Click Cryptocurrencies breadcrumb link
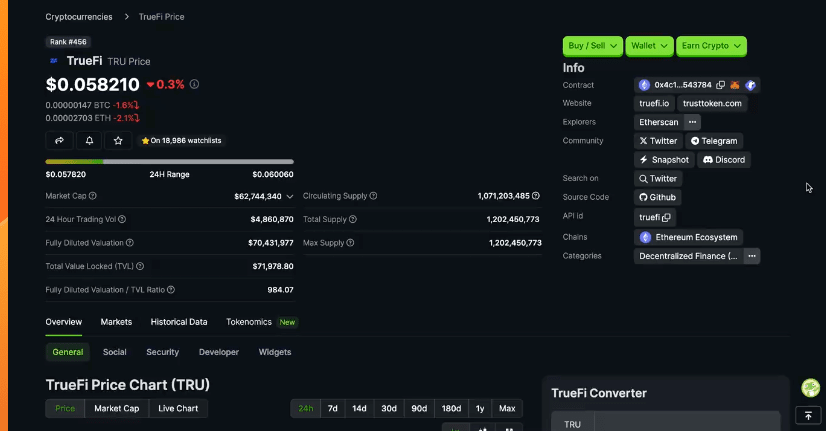This screenshot has height=431, width=826. (79, 17)
